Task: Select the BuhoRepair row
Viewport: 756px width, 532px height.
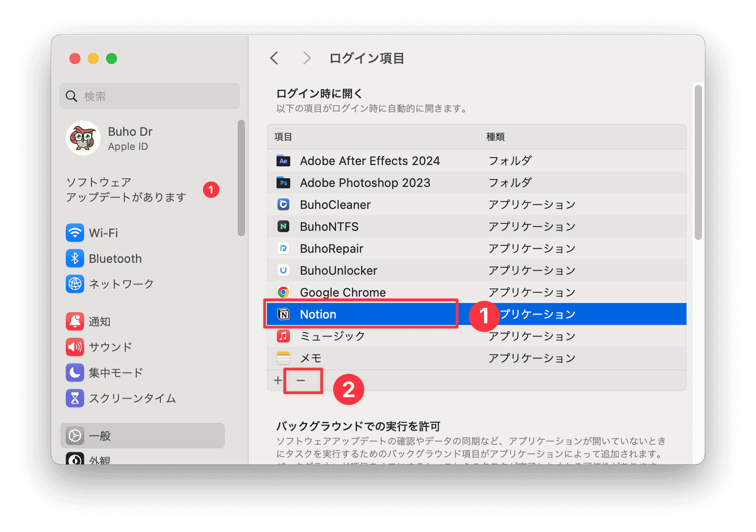Action: pyautogui.click(x=477, y=248)
